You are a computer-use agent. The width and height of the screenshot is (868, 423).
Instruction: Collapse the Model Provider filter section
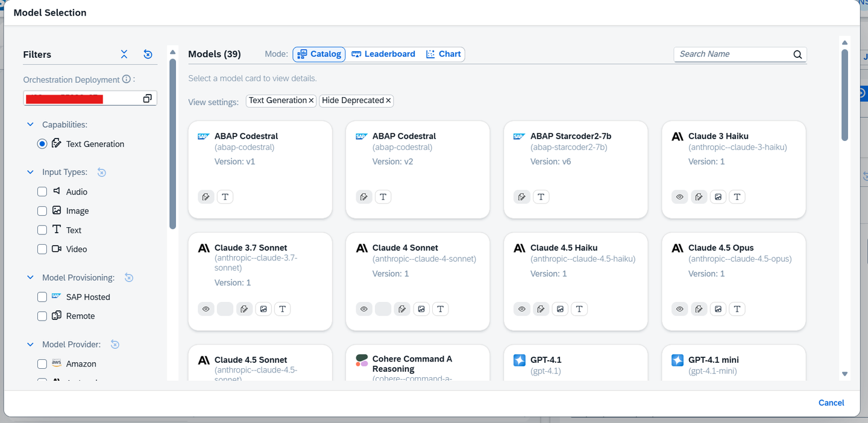pyautogui.click(x=30, y=345)
